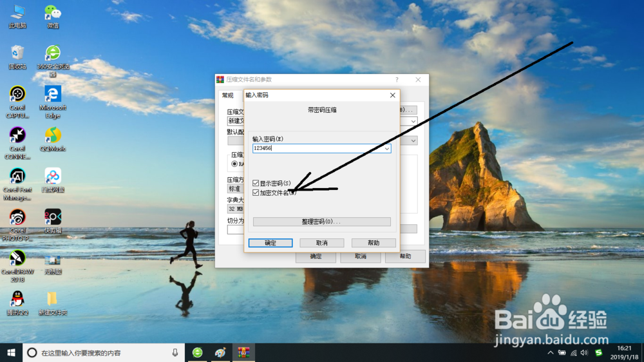Click Cancel in the archive parameters window
Screen dimensions: 644x362
point(360,256)
